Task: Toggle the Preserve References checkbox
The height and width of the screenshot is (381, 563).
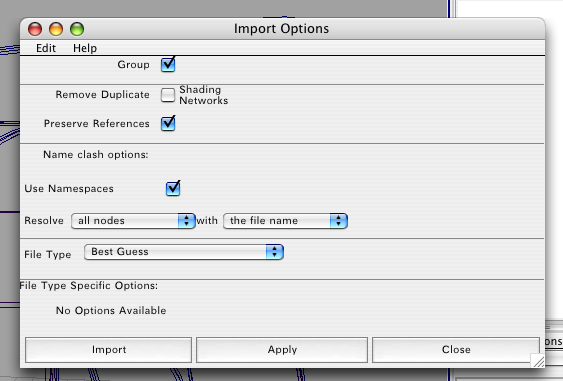Action: tap(168, 124)
